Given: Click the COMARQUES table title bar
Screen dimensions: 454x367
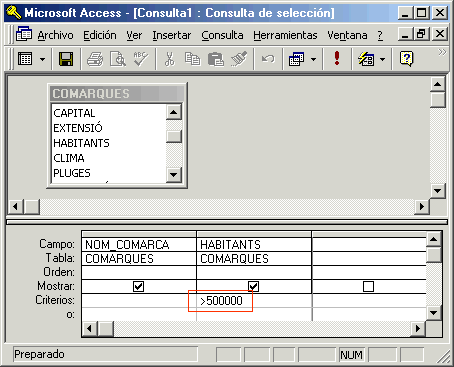Looking at the screenshot, I should 117,93.
